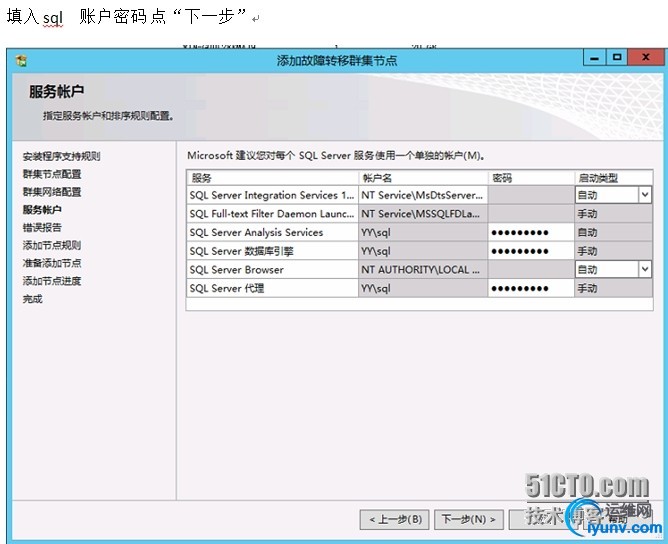
Task: Click 手动 startup type for Full-text Filter Daemon
Action: pyautogui.click(x=613, y=214)
